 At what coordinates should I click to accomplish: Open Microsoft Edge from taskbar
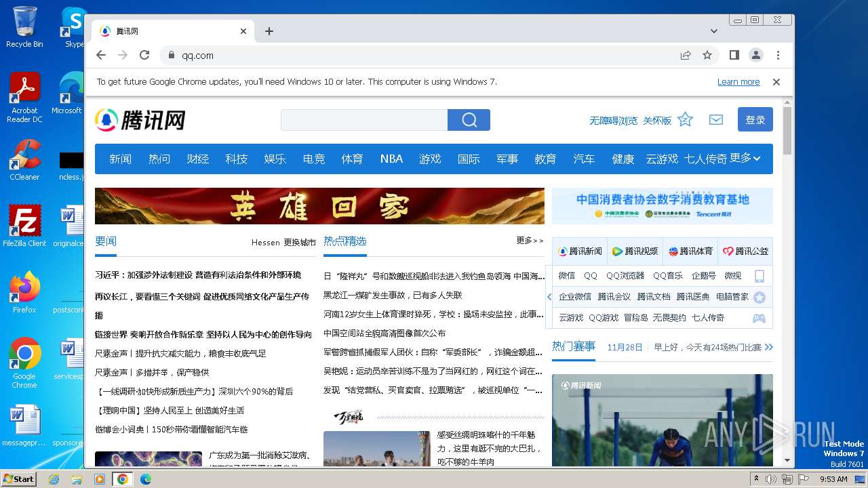pyautogui.click(x=145, y=479)
